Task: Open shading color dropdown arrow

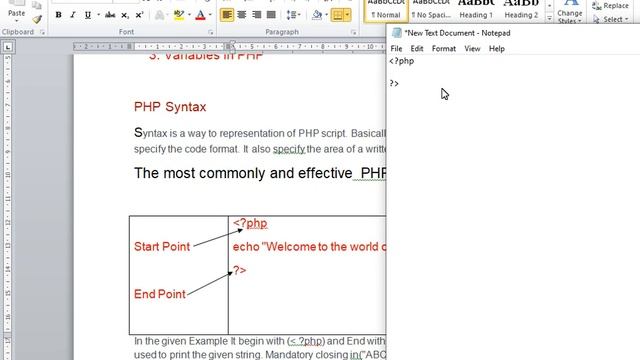Action: 327,15
